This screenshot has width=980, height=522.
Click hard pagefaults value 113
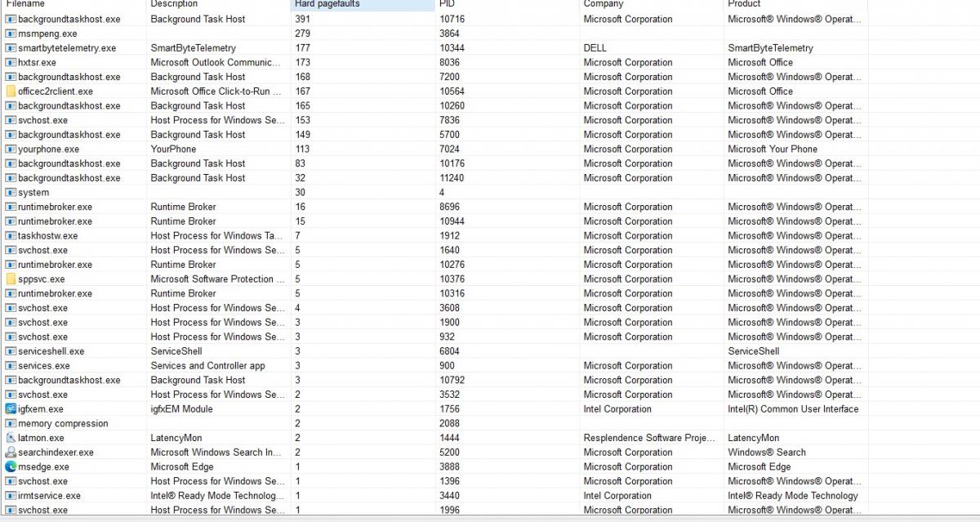click(x=303, y=149)
